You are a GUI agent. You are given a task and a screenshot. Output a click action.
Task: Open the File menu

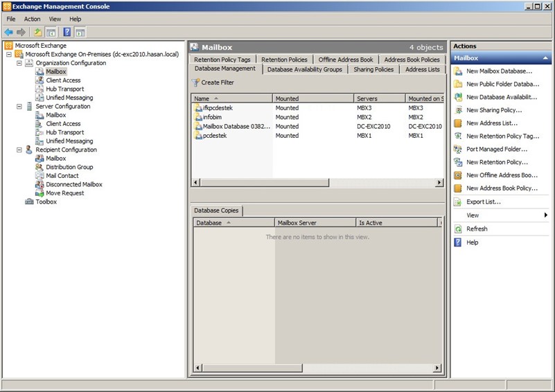click(11, 19)
